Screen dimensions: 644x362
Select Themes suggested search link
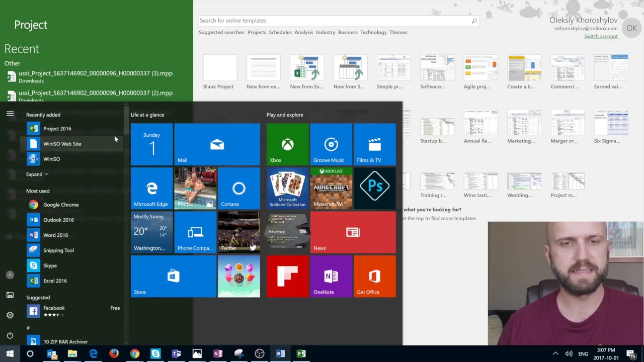[x=398, y=32]
